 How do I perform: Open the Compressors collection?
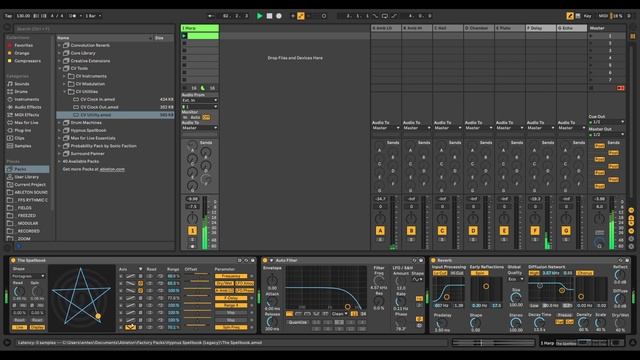click(x=27, y=61)
